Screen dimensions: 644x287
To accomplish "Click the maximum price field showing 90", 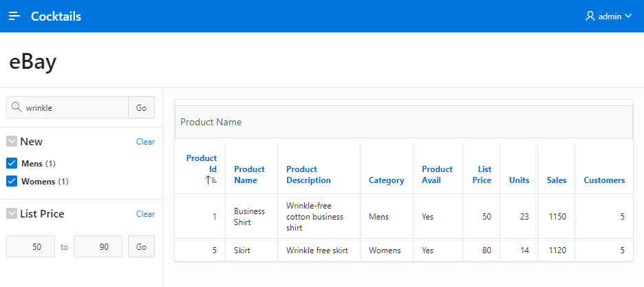I will [98, 246].
